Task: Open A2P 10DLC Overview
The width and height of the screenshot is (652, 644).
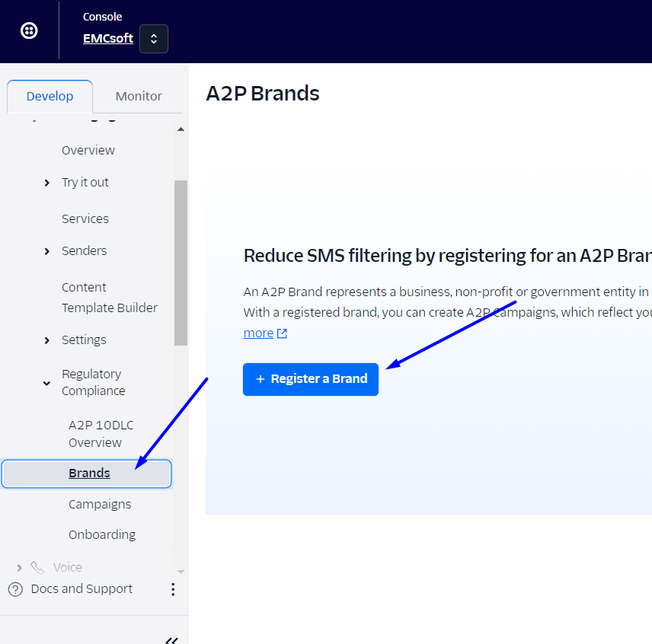Action: pyautogui.click(x=101, y=434)
